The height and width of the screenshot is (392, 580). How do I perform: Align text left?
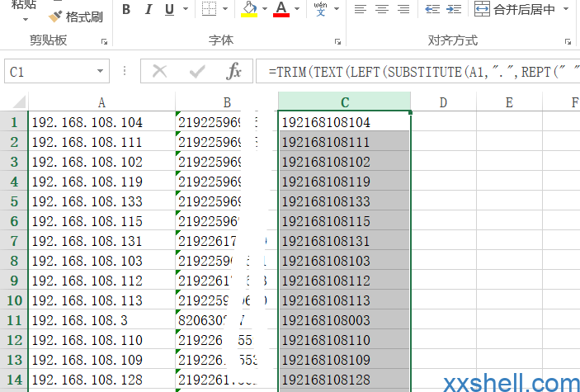tap(361, 10)
